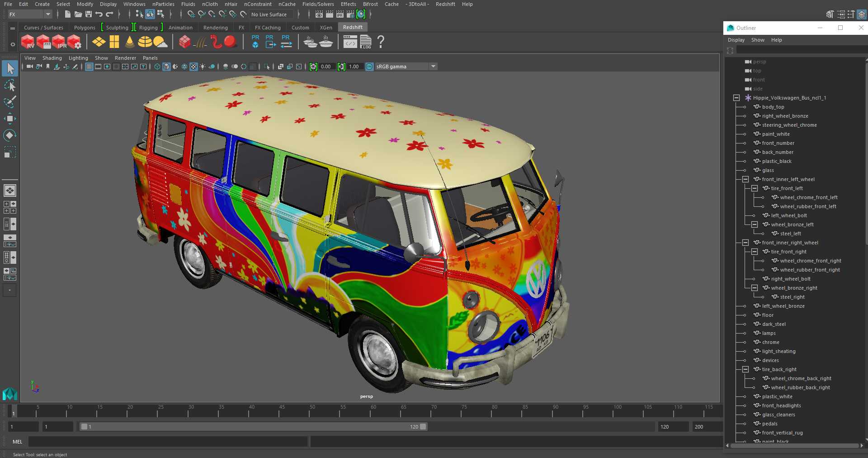The image size is (868, 458).
Task: Click the No Live Surface field
Action: [x=271, y=14]
